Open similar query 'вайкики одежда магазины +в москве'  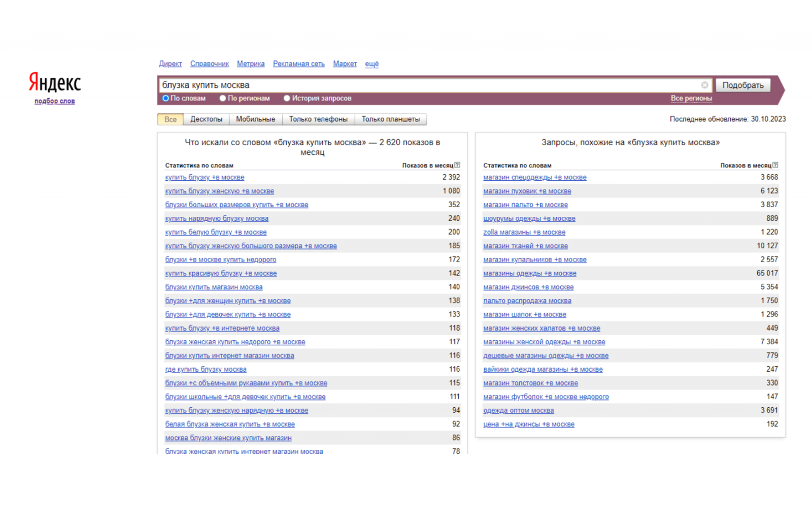[543, 370]
